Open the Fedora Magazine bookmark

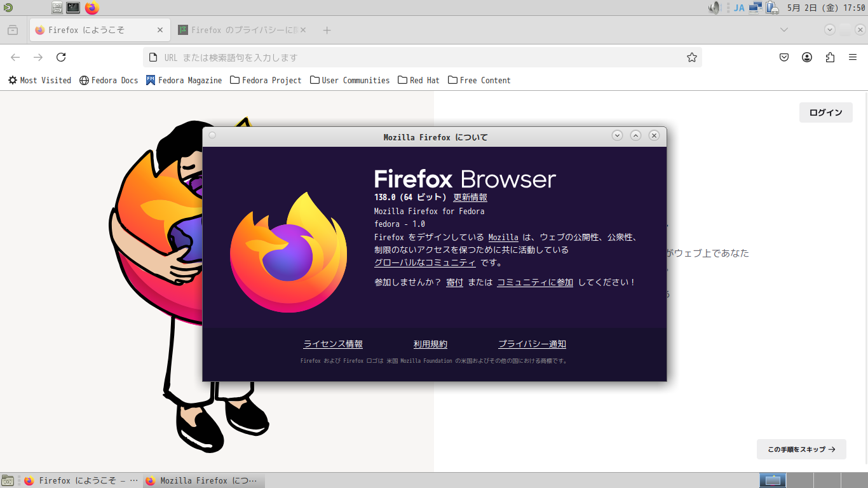184,80
